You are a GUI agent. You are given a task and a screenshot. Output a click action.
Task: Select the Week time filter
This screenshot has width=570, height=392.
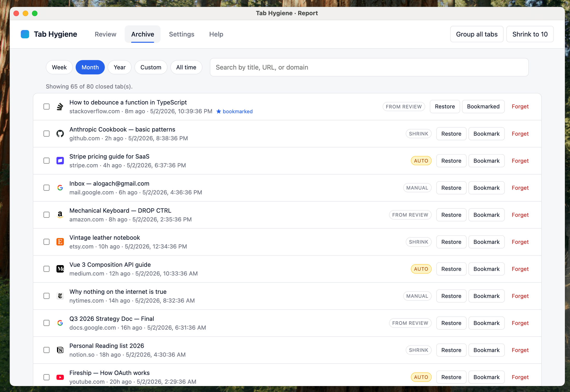[59, 67]
